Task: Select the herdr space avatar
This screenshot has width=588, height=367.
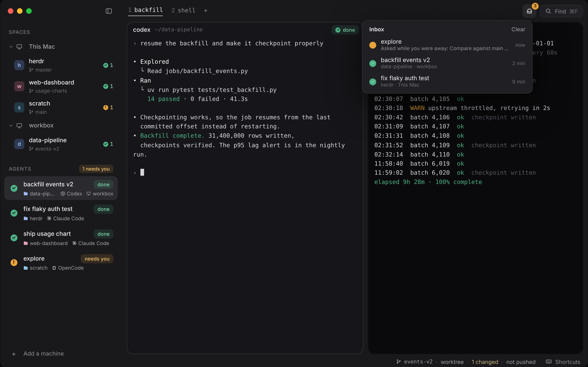Action: [x=19, y=65]
